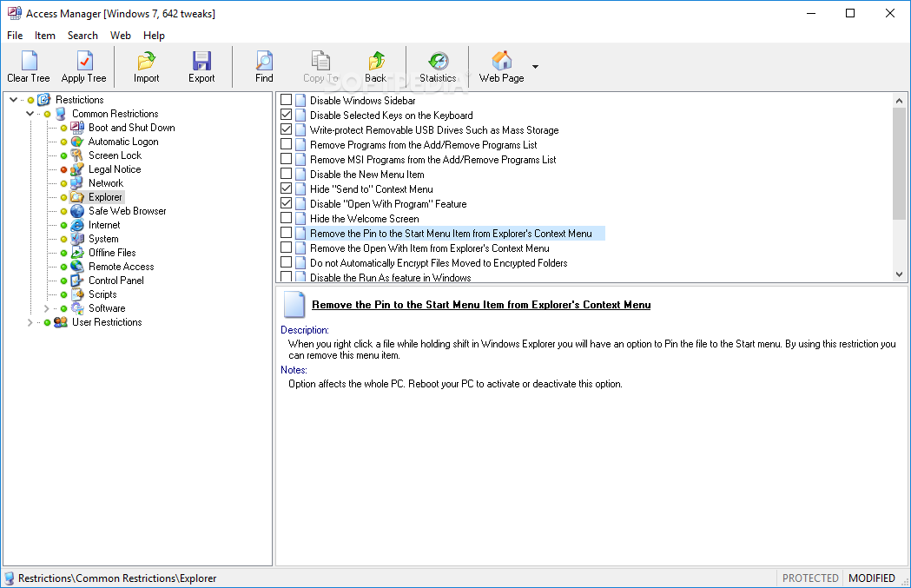This screenshot has width=911, height=588.
Task: Collapse the Common Restrictions node
Action: coord(30,114)
